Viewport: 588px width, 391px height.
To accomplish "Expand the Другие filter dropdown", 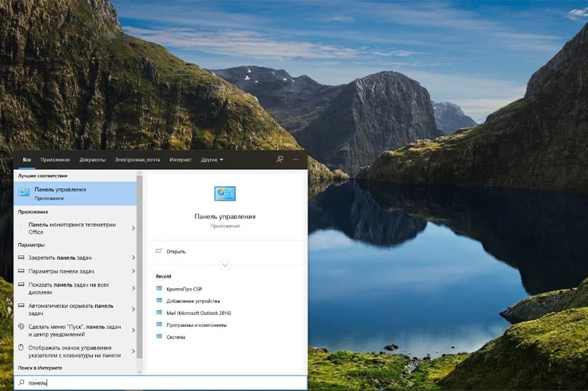I will (212, 160).
